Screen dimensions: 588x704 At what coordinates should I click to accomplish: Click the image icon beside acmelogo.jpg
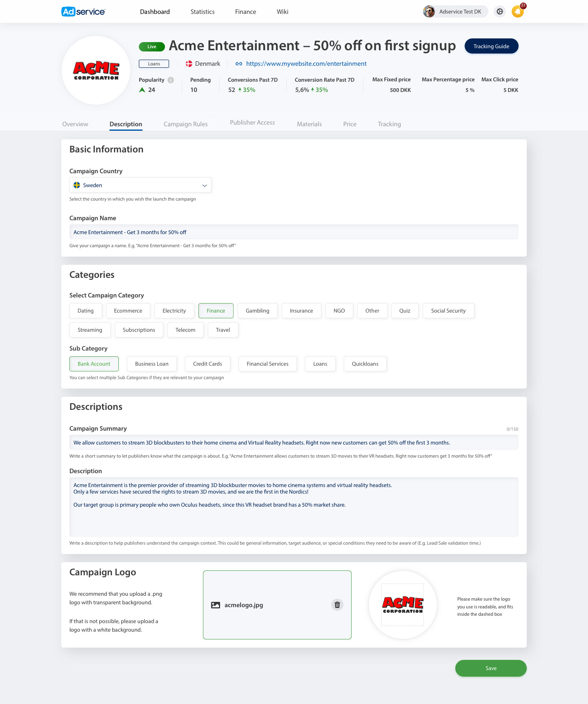216,605
